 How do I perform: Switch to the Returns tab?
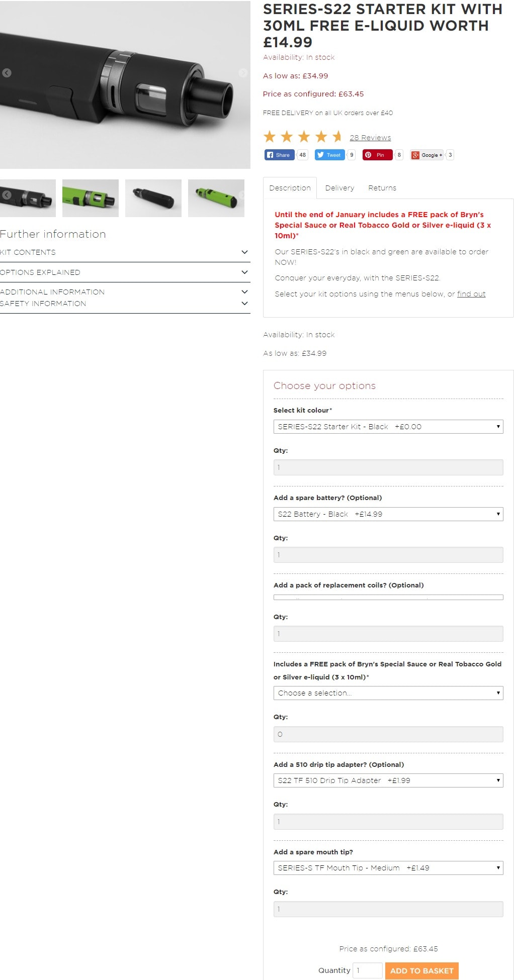[x=382, y=188]
